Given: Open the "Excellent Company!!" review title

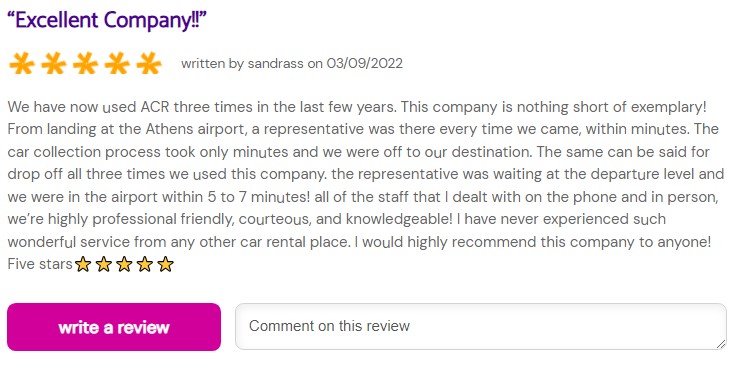Looking at the screenshot, I should (x=107, y=20).
